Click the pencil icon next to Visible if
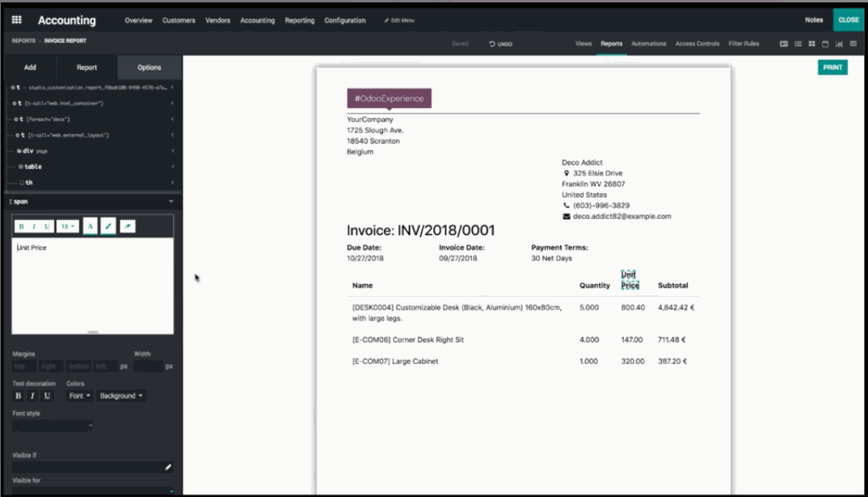This screenshot has width=868, height=497. 168,468
